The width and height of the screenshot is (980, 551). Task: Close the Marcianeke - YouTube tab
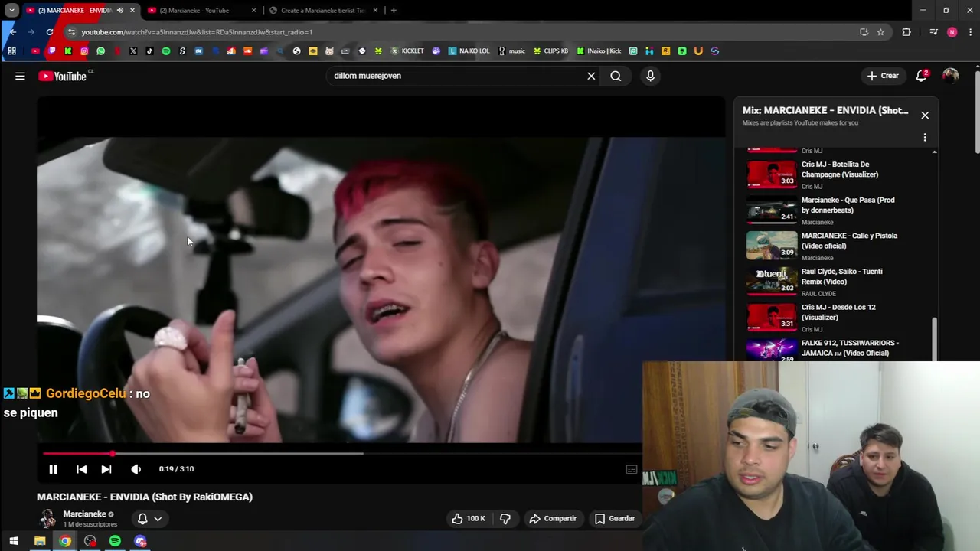253,11
